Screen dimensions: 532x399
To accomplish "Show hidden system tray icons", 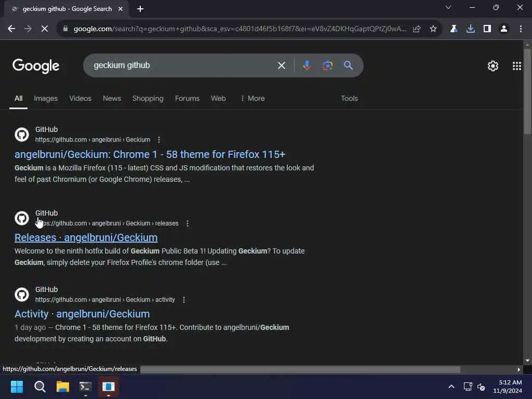I will pyautogui.click(x=451, y=387).
